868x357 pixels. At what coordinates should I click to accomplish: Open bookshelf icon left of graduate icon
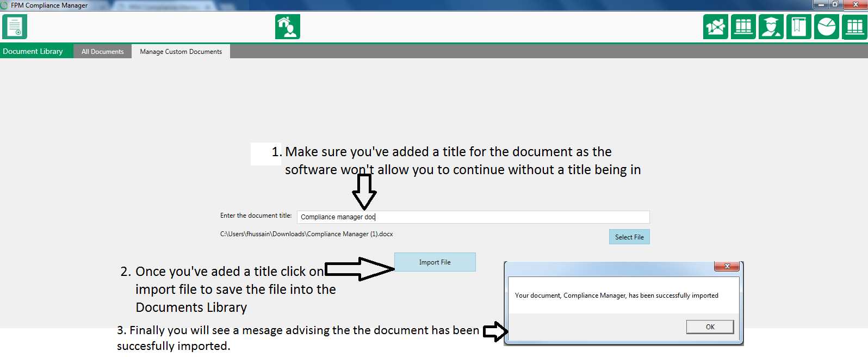tap(743, 27)
